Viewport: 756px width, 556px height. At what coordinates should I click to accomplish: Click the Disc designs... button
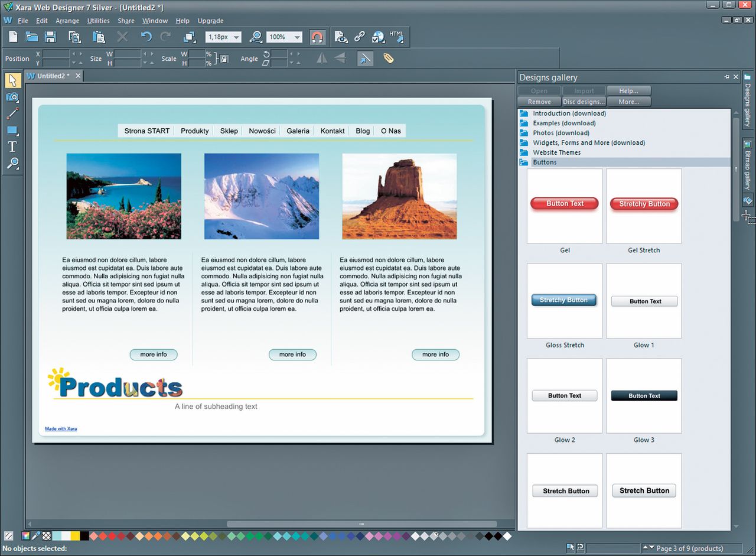[584, 102]
